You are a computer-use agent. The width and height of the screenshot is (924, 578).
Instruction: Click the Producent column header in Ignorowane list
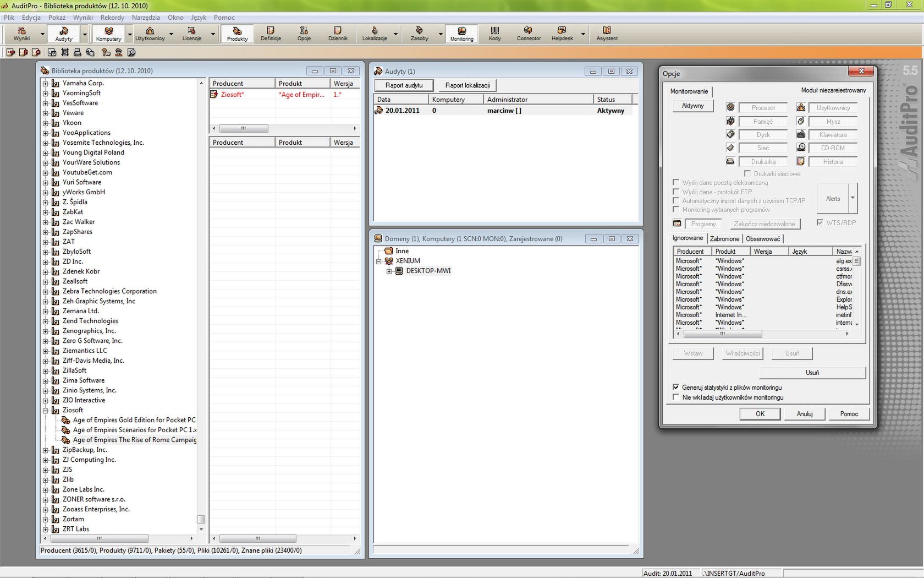coord(692,251)
